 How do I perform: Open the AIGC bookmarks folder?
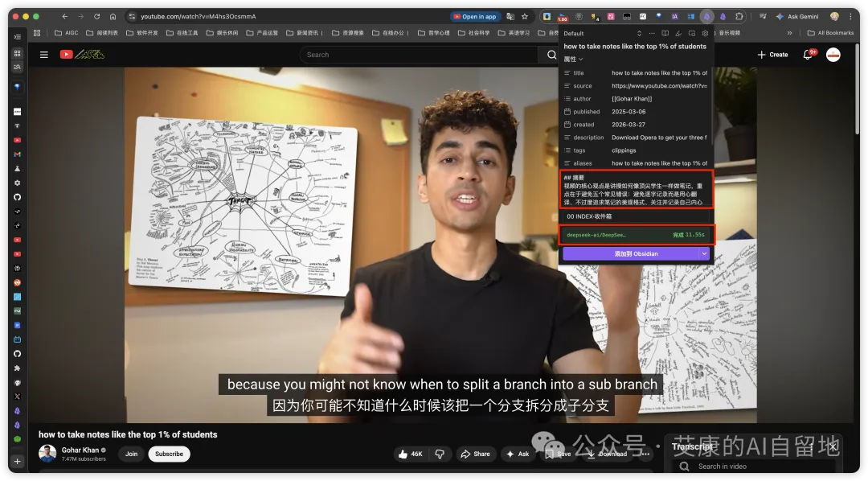point(66,33)
